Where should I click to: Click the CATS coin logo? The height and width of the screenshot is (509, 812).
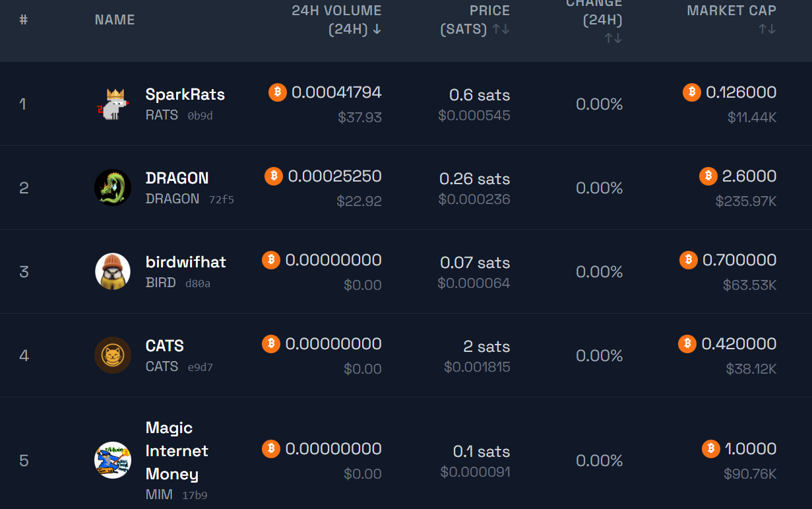pyautogui.click(x=113, y=355)
